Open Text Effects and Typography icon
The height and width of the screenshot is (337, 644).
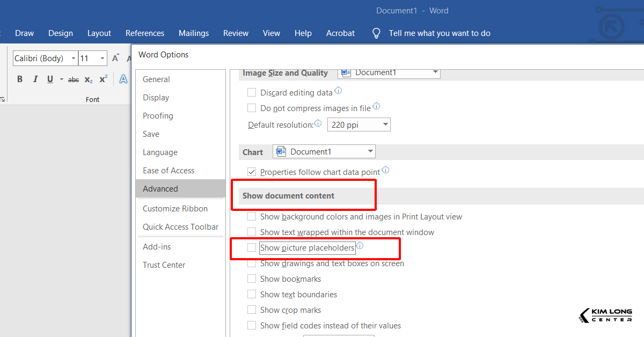123,79
